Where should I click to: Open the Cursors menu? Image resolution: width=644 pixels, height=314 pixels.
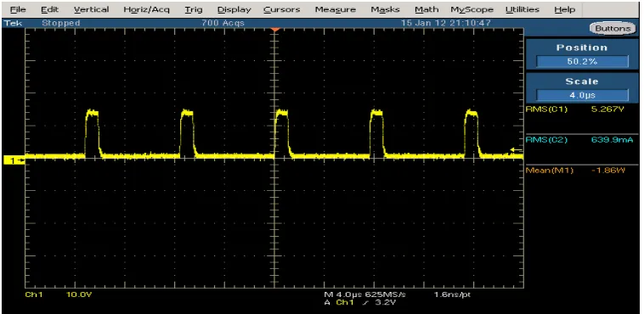click(282, 9)
